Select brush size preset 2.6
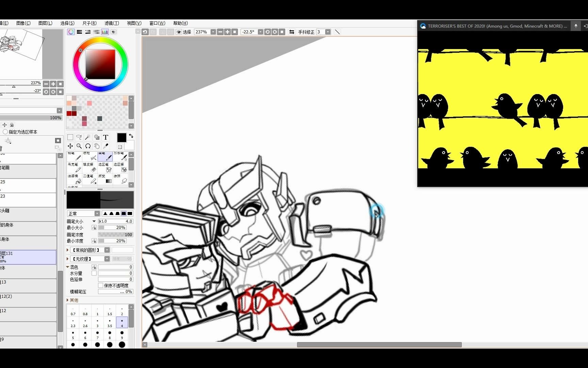Screen dimensions: 588x368 [85, 323]
